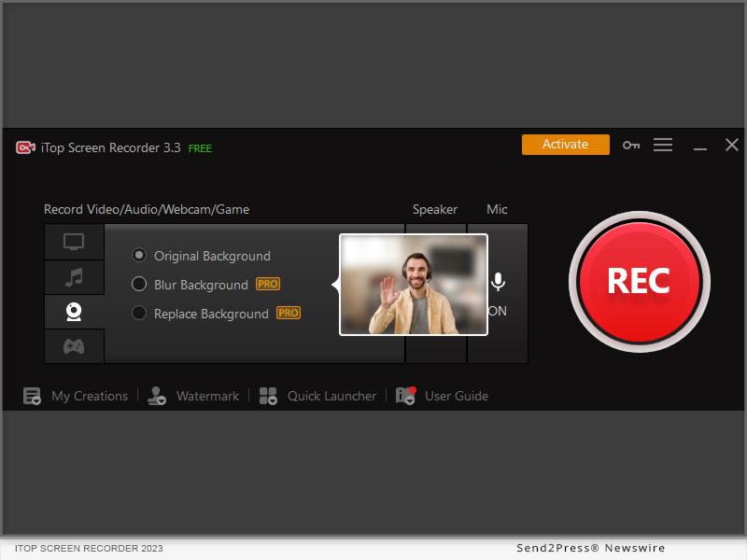
Task: Expand the Watermark options icon
Action: point(157,396)
